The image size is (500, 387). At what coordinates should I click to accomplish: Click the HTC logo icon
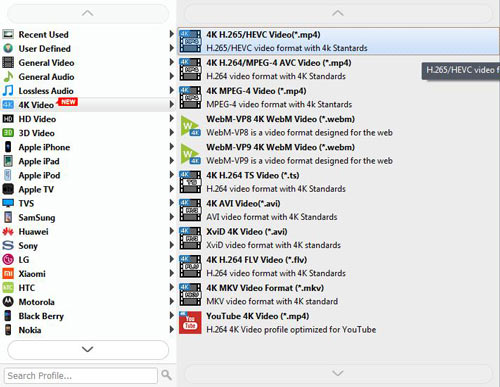[x=8, y=287]
